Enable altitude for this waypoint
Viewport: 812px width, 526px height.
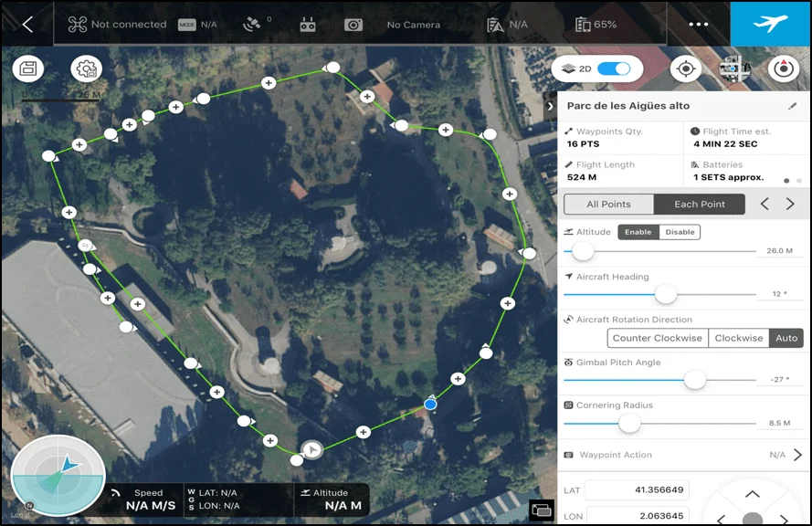638,232
